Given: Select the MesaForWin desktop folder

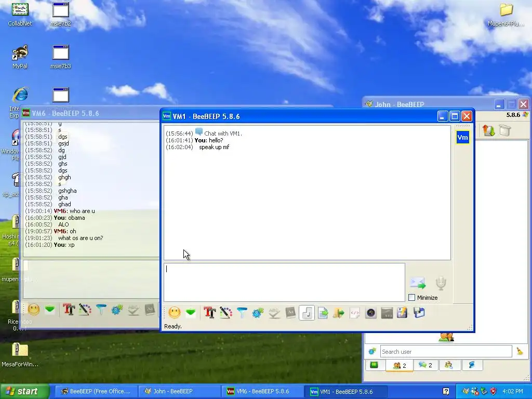Looking at the screenshot, I should pos(20,355).
